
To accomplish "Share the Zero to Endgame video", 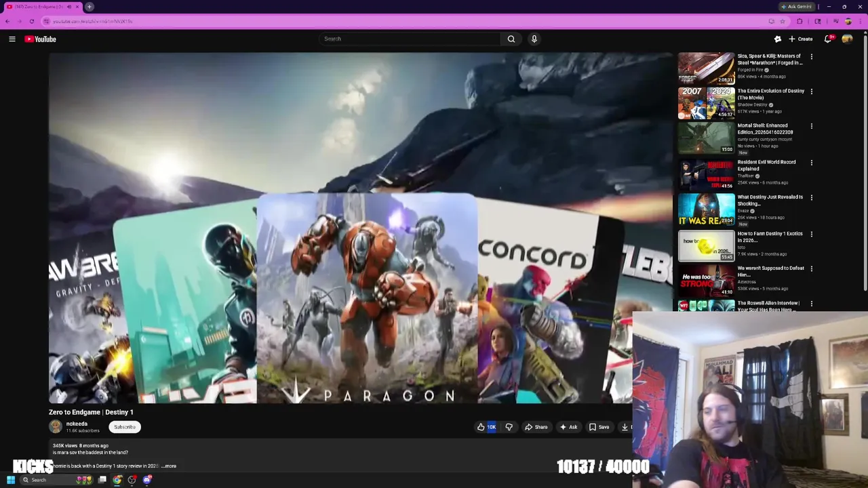I will (536, 427).
